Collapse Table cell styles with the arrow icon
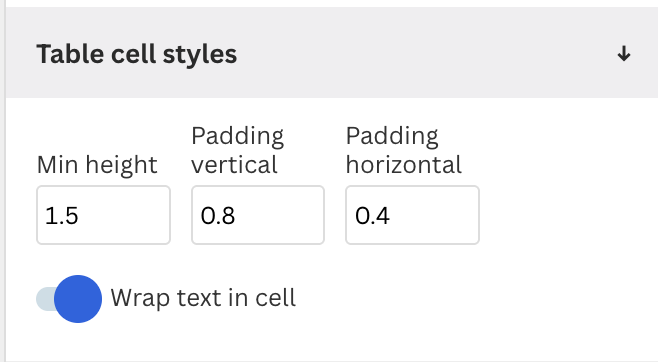 click(x=624, y=54)
